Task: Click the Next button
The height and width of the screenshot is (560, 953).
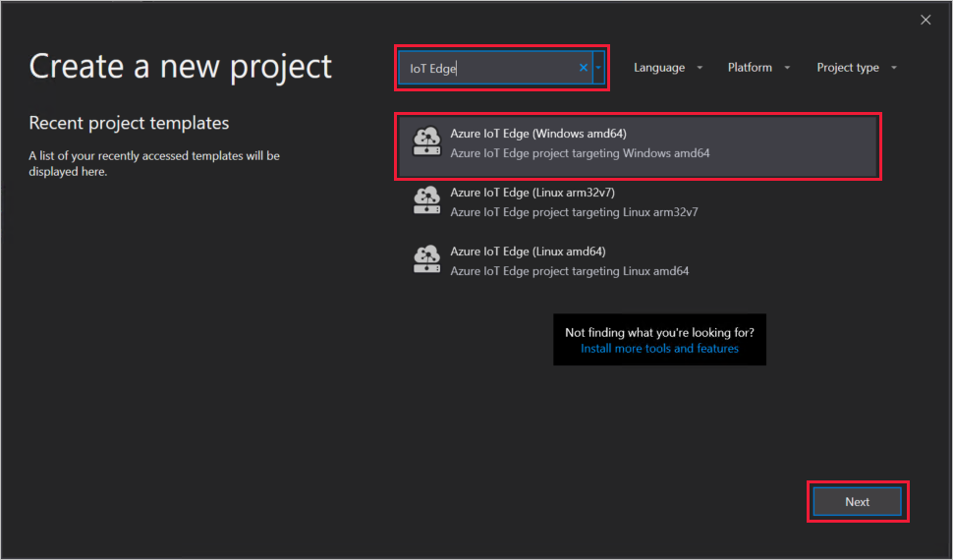Action: pos(857,502)
